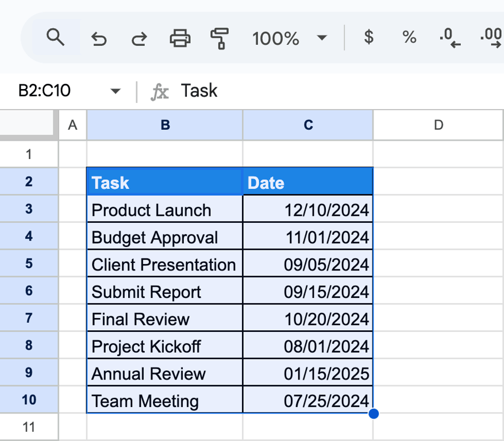Increase decimal places icon

(x=491, y=37)
